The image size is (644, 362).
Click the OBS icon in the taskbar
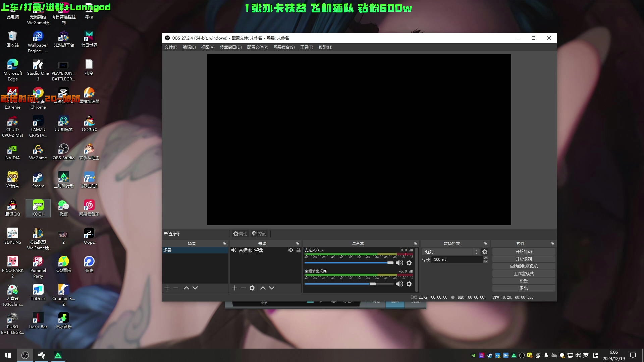[x=25, y=355]
